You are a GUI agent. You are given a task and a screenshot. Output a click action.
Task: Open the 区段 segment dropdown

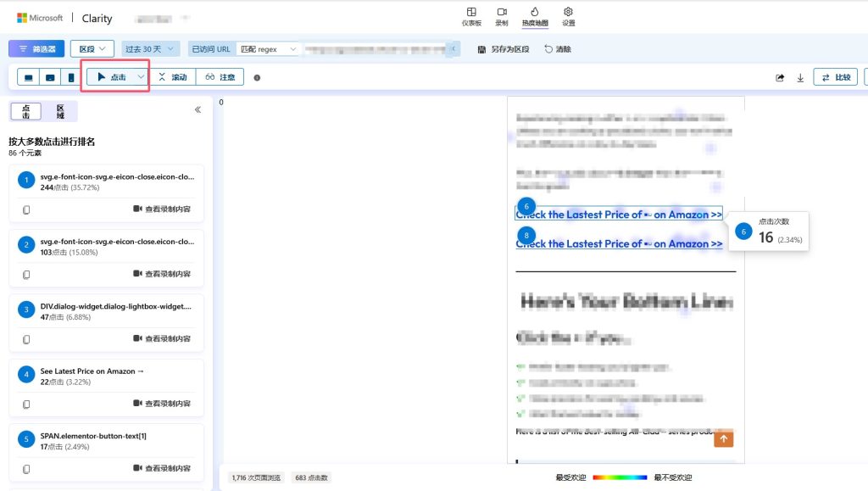tap(92, 48)
